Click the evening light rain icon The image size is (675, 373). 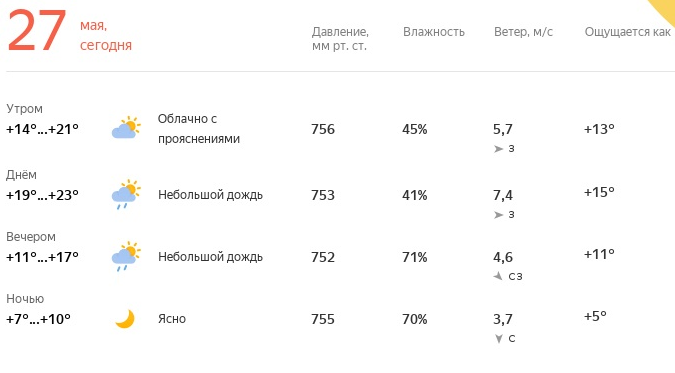(x=126, y=256)
